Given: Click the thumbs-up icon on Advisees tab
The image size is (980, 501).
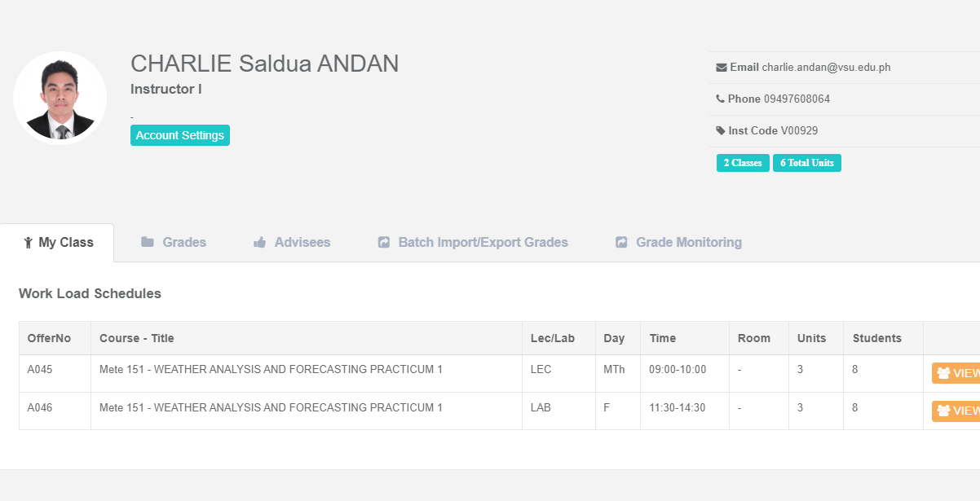Looking at the screenshot, I should [x=260, y=243].
